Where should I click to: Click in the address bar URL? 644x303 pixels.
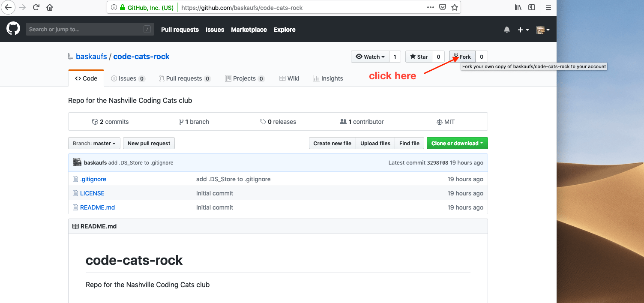(x=242, y=7)
